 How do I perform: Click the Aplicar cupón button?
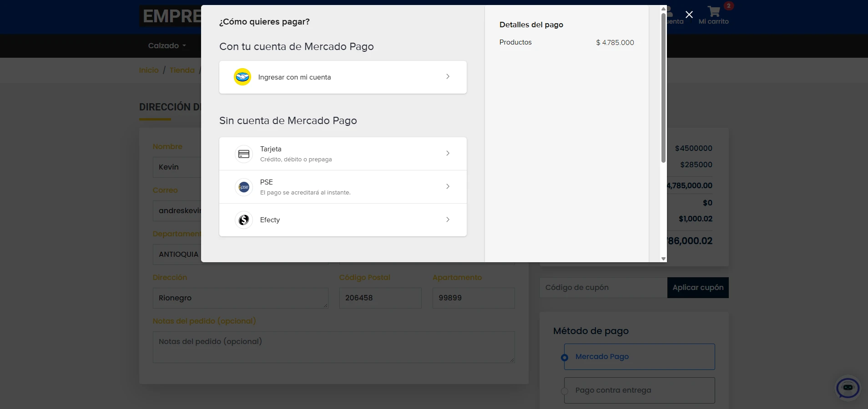pos(698,288)
